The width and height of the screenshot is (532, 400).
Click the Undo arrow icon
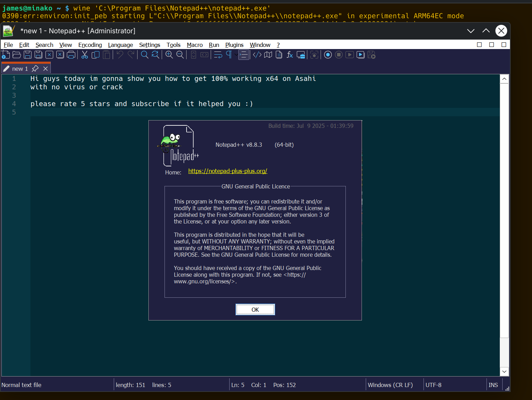(x=120, y=55)
